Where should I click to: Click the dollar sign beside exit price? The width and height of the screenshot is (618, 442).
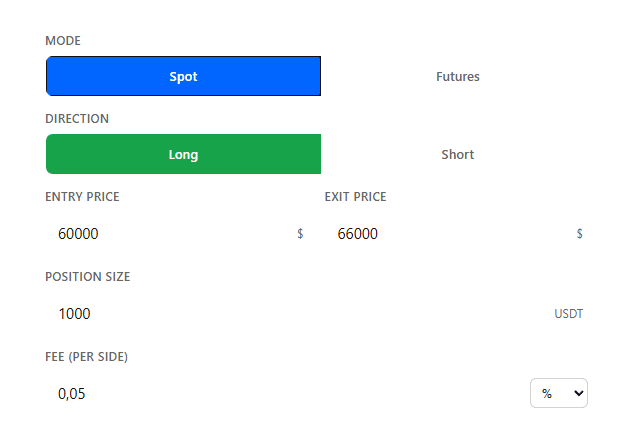tap(579, 234)
